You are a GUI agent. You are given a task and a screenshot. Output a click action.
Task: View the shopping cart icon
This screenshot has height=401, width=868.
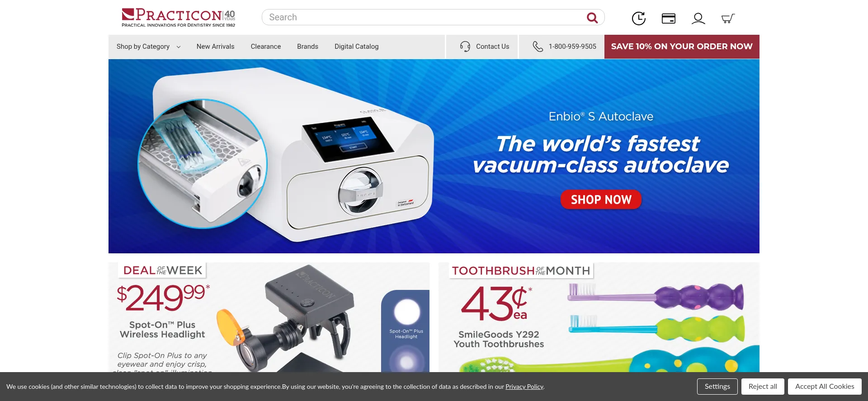(x=728, y=19)
